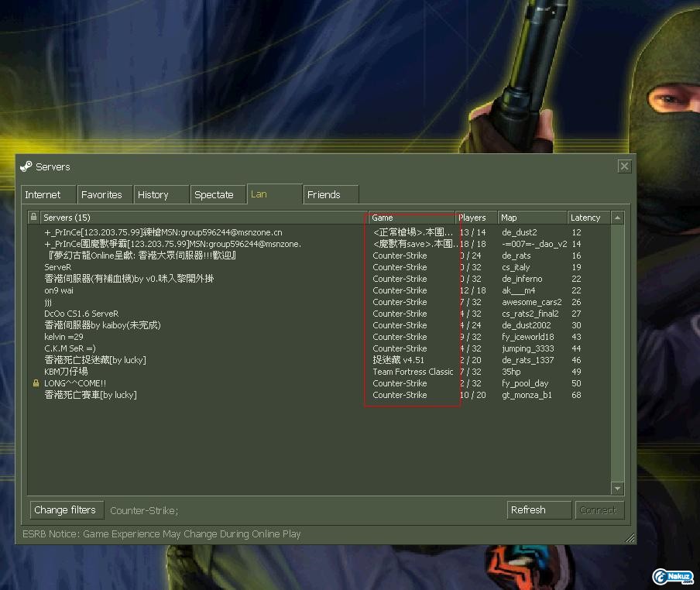
Task: Select kelvin =29 server
Action: click(63, 337)
